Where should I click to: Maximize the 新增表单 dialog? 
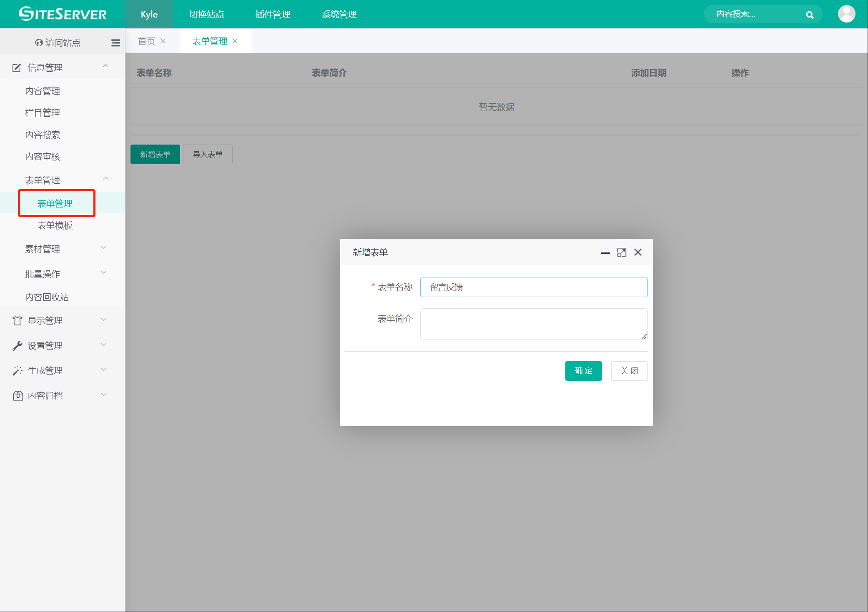pos(622,252)
